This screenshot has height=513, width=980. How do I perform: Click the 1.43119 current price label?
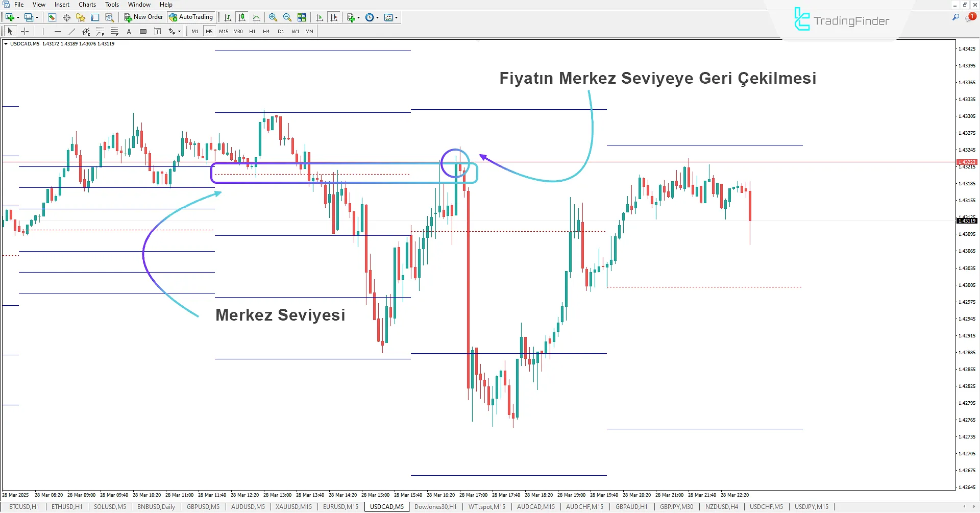(x=966, y=221)
